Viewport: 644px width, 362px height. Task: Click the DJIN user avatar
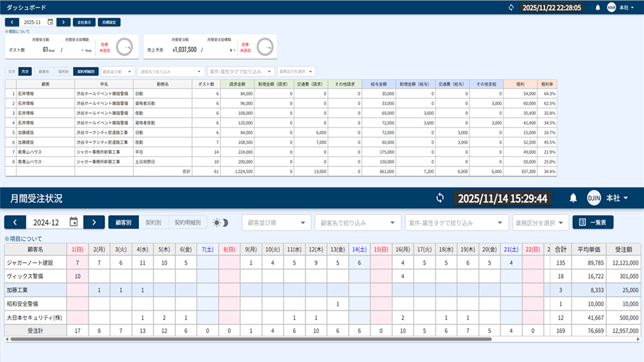coord(594,198)
